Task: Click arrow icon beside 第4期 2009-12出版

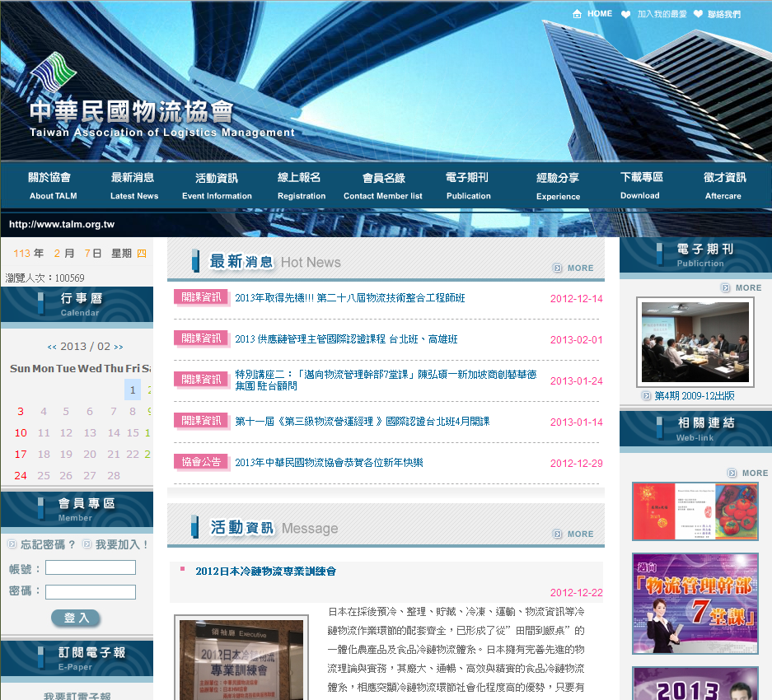Action: coord(647,395)
